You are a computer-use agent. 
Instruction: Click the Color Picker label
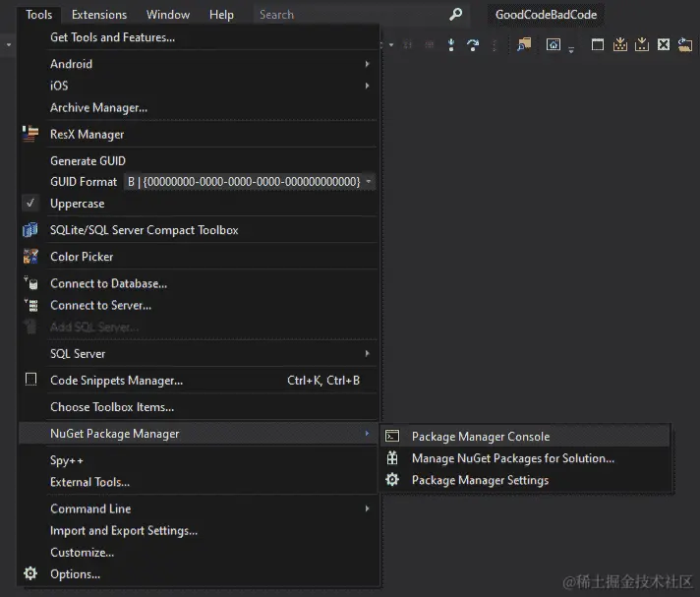pyautogui.click(x=82, y=257)
